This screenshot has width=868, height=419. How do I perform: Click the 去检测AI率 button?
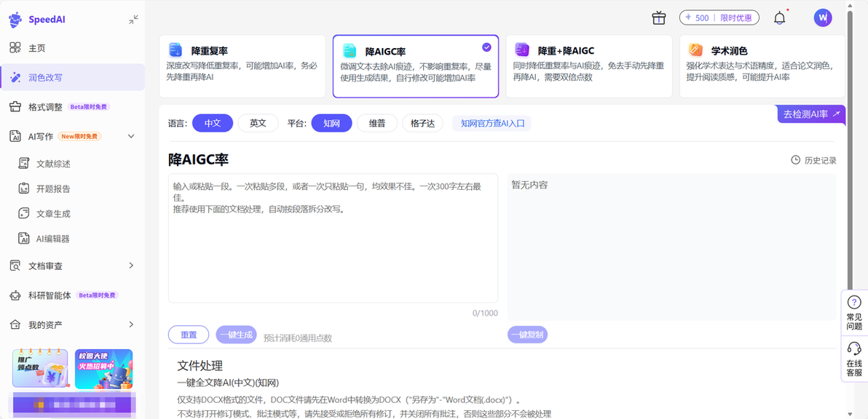[x=811, y=114]
